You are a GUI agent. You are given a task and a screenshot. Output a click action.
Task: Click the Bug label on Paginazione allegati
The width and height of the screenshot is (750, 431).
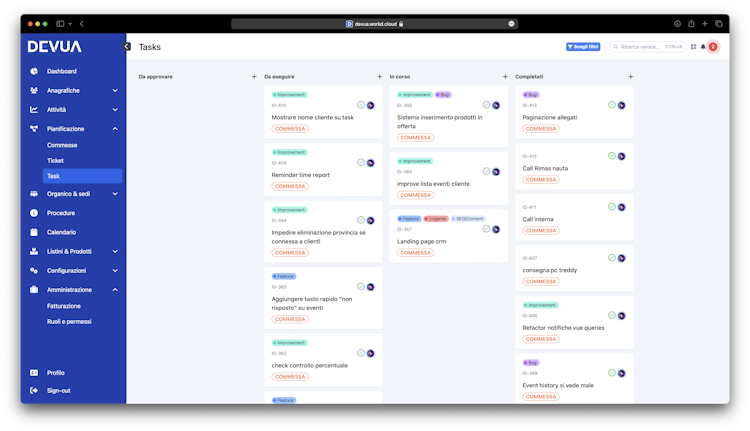(531, 95)
